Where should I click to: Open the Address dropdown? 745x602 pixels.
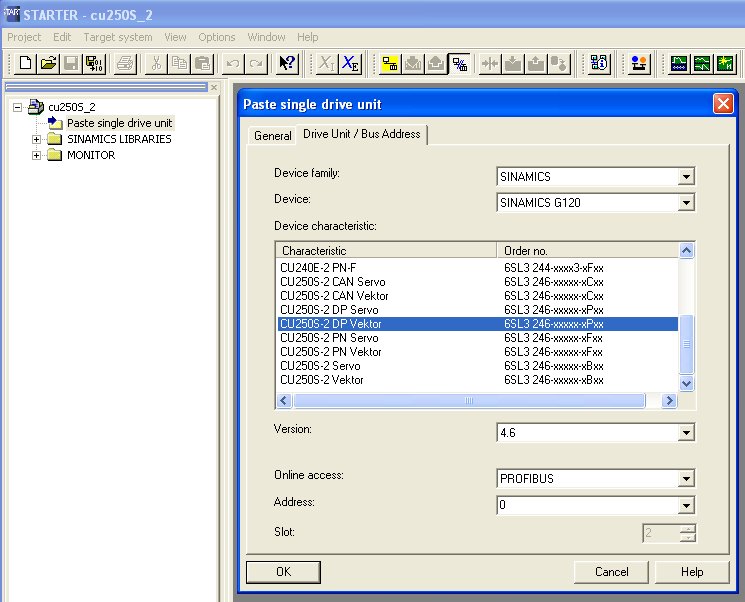point(686,506)
